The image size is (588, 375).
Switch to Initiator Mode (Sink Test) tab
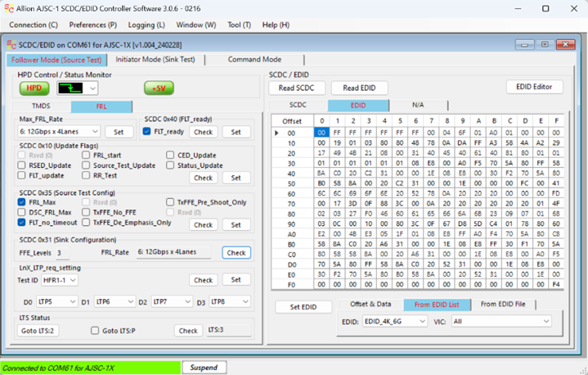coord(155,59)
